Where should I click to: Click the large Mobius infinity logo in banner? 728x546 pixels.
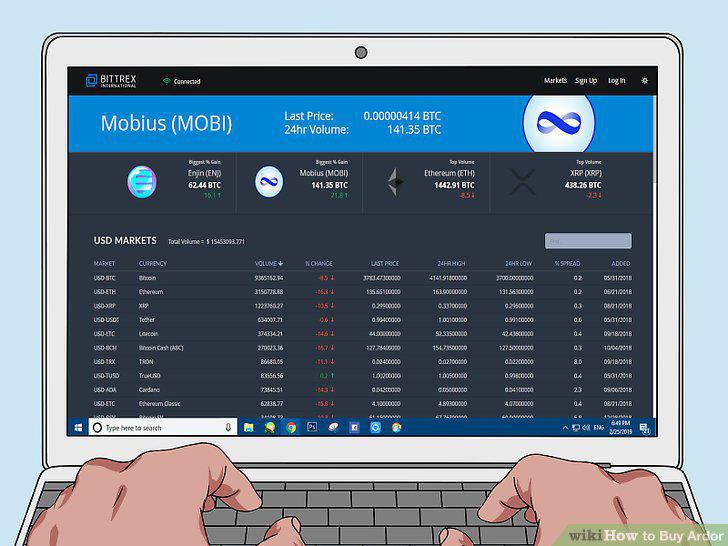tap(559, 124)
